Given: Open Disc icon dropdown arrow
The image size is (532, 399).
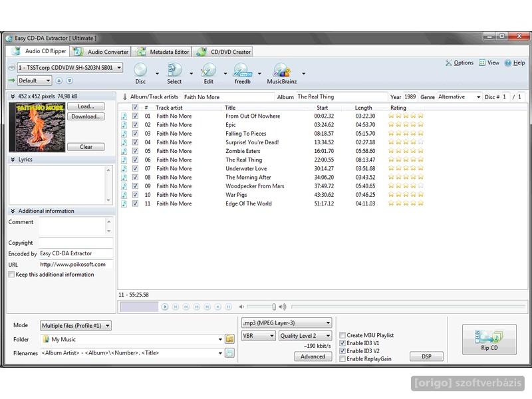Looking at the screenshot, I should 157,73.
